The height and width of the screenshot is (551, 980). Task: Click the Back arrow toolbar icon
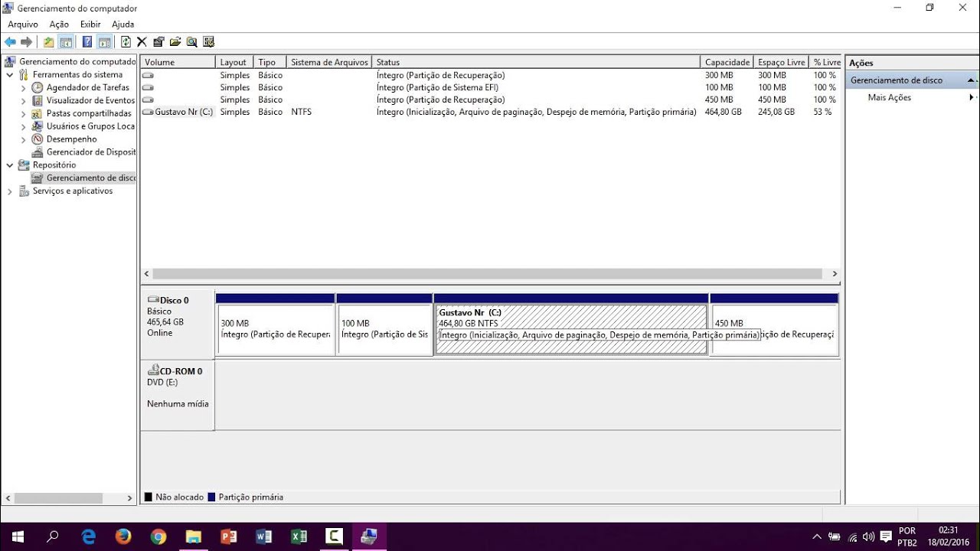(x=10, y=42)
